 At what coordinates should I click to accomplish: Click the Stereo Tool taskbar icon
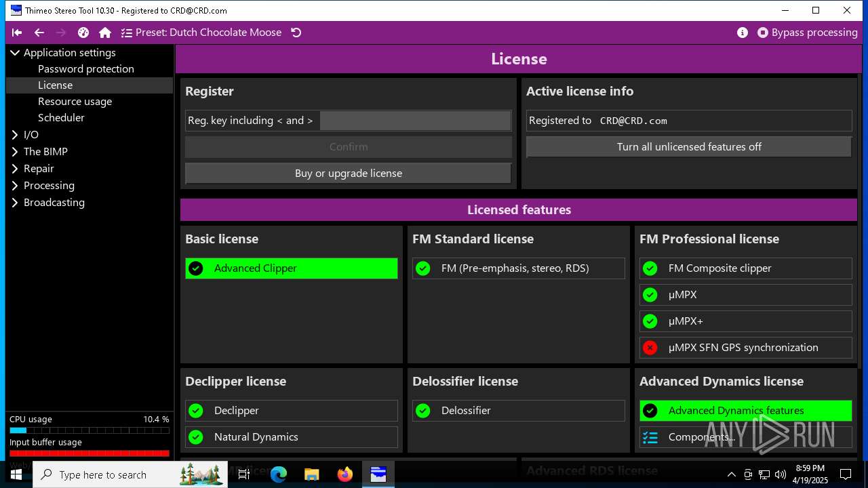tap(378, 474)
